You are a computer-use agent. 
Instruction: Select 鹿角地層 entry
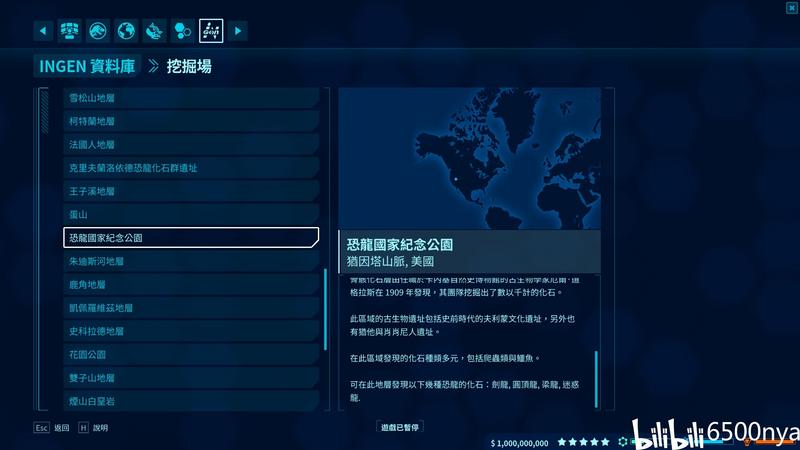(x=191, y=285)
